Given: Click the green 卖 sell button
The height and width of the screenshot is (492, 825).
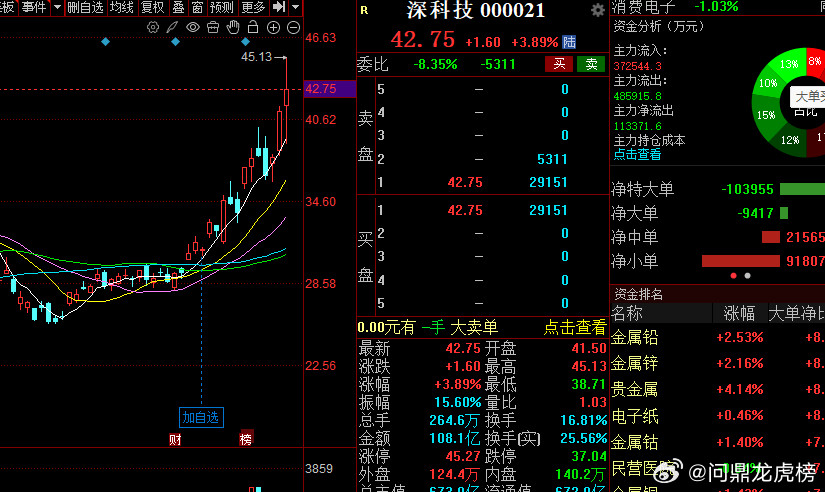Looking at the screenshot, I should [x=591, y=64].
